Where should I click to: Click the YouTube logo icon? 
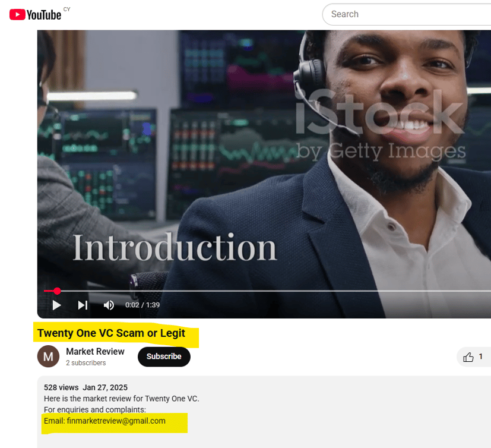point(17,14)
